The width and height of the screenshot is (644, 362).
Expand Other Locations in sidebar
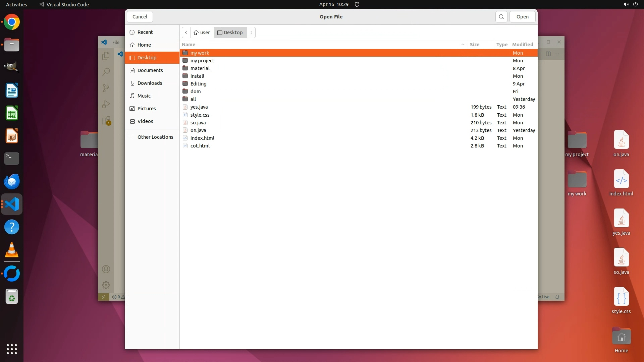coord(155,137)
